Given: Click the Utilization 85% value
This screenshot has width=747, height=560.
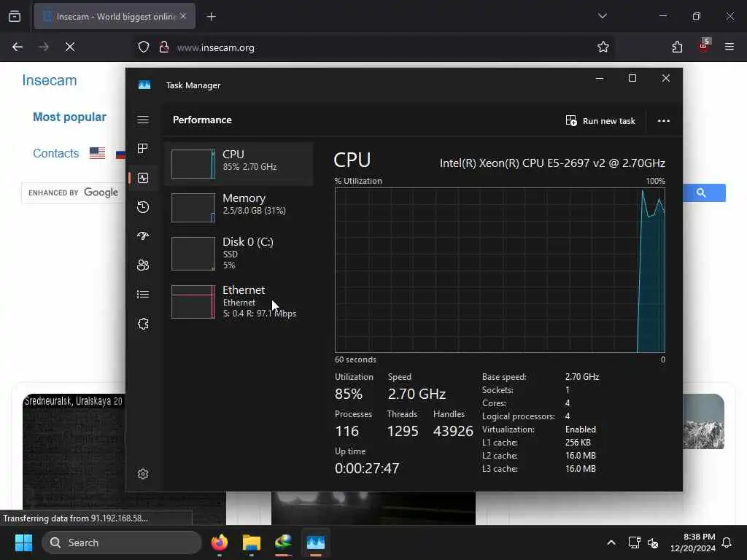Looking at the screenshot, I should pyautogui.click(x=349, y=394).
